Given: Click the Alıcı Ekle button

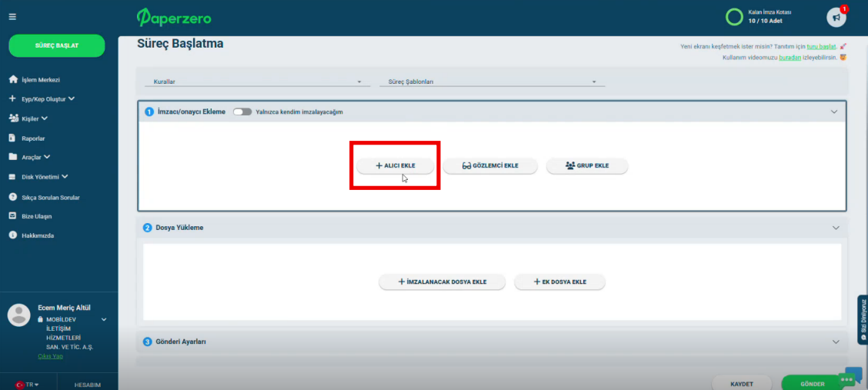Looking at the screenshot, I should coord(395,165).
